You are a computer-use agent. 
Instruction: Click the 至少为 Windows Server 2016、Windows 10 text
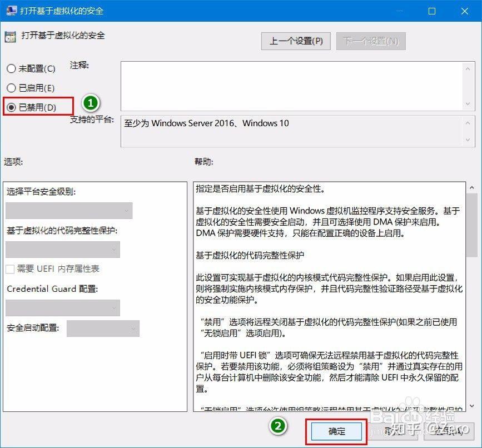pos(206,123)
